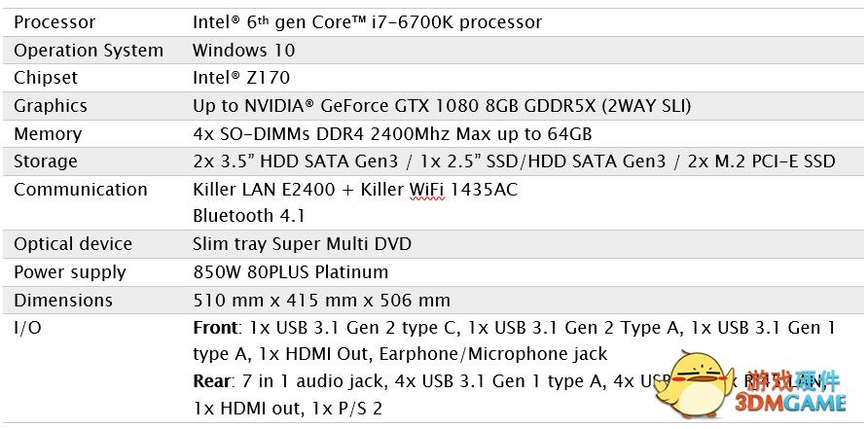
Task: Click the Chipset row label
Action: click(x=46, y=78)
